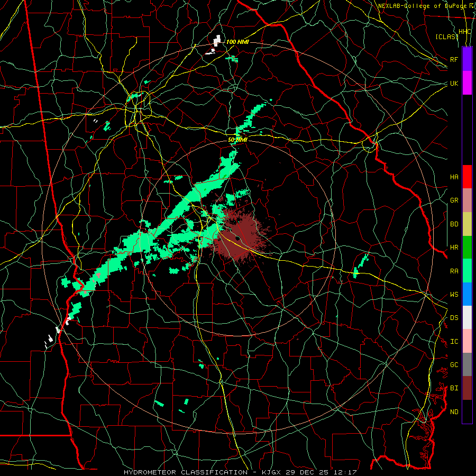Click the RA legend label
476x476 pixels.
(x=454, y=271)
